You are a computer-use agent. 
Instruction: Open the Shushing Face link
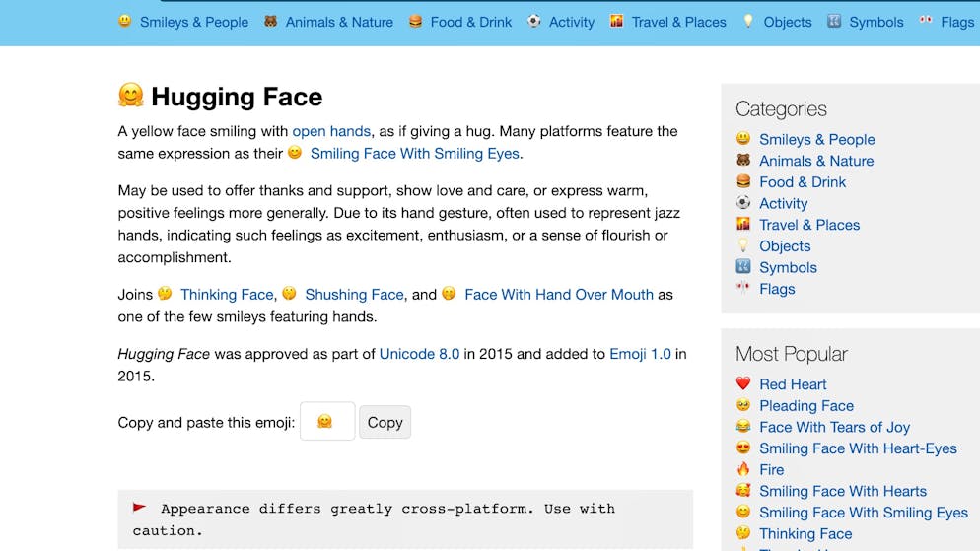[354, 295]
